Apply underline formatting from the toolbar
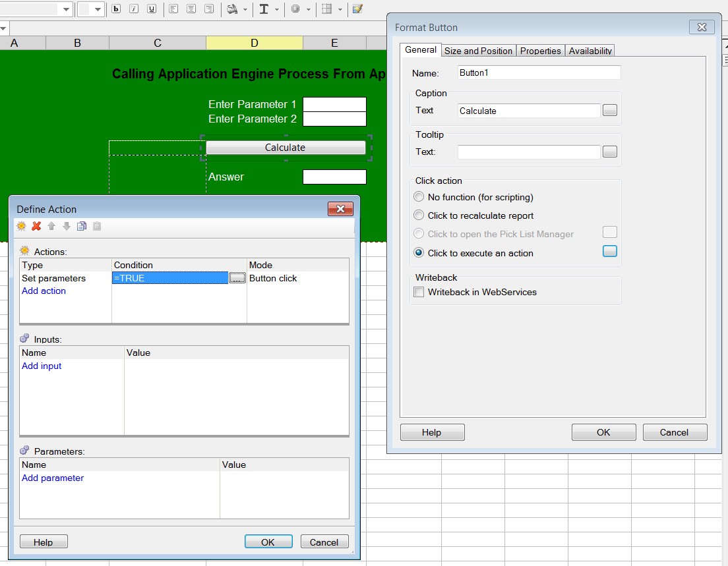Screen dimensions: 728x566 pyautogui.click(x=151, y=9)
